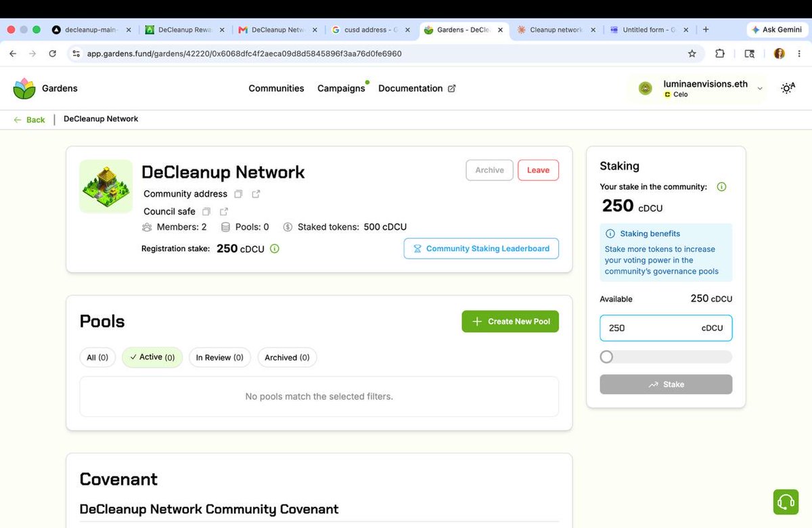
Task: Click info icon next to Registration stake
Action: (x=275, y=248)
